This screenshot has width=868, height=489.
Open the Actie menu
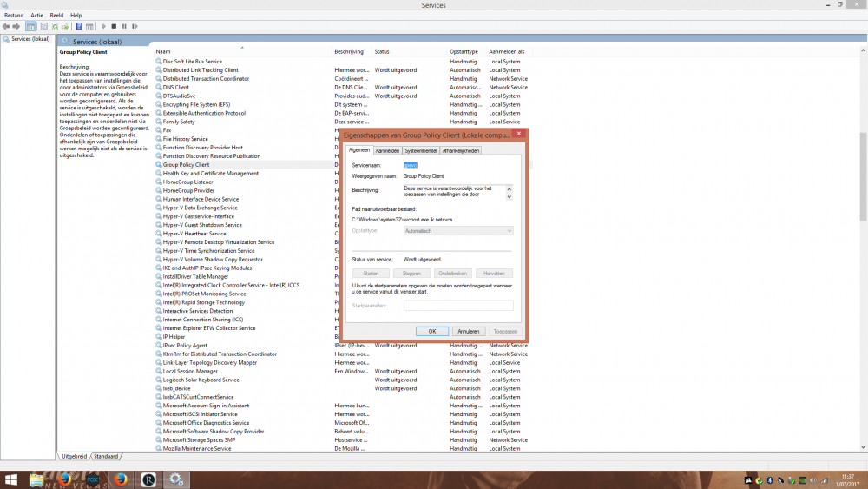pos(36,16)
